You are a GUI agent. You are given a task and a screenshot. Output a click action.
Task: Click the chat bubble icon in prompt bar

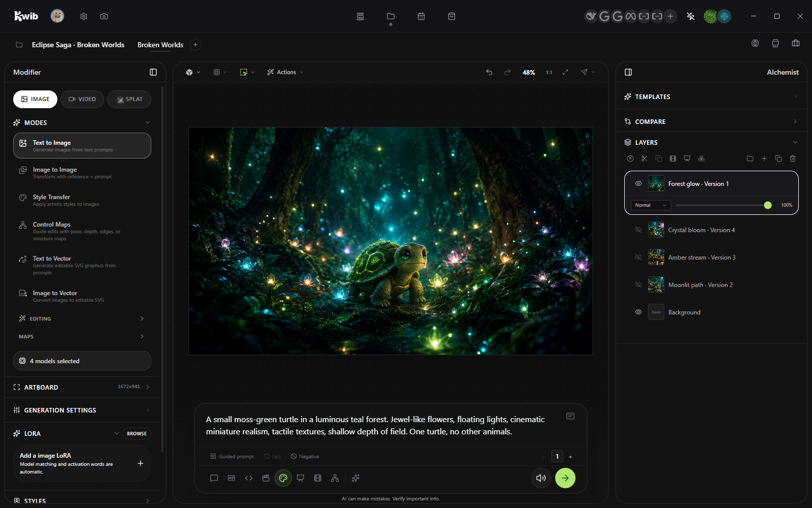(214, 478)
